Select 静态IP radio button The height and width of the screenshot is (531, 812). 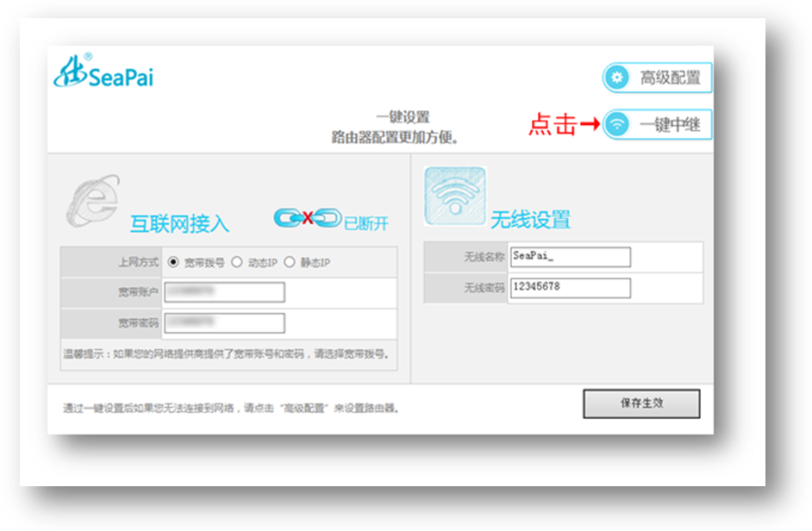tap(290, 262)
